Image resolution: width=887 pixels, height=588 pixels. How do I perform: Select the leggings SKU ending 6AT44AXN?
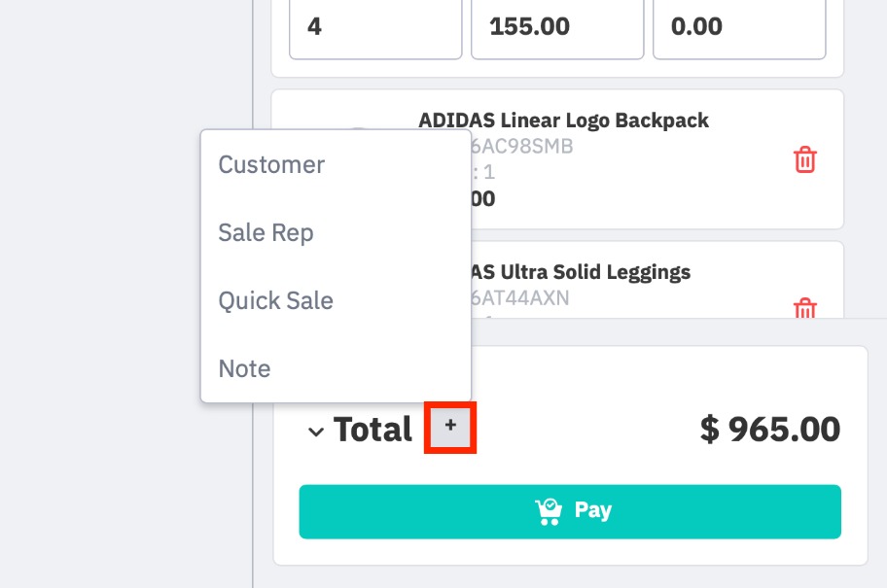(520, 297)
